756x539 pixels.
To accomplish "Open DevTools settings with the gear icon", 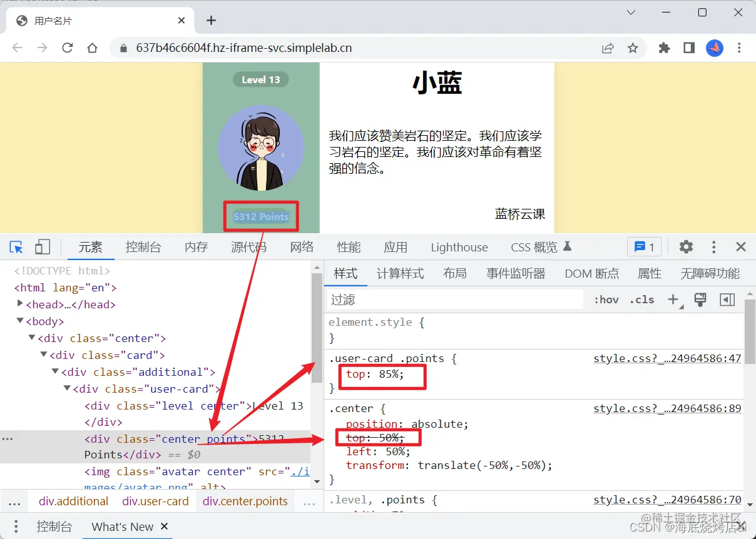I will [x=686, y=247].
